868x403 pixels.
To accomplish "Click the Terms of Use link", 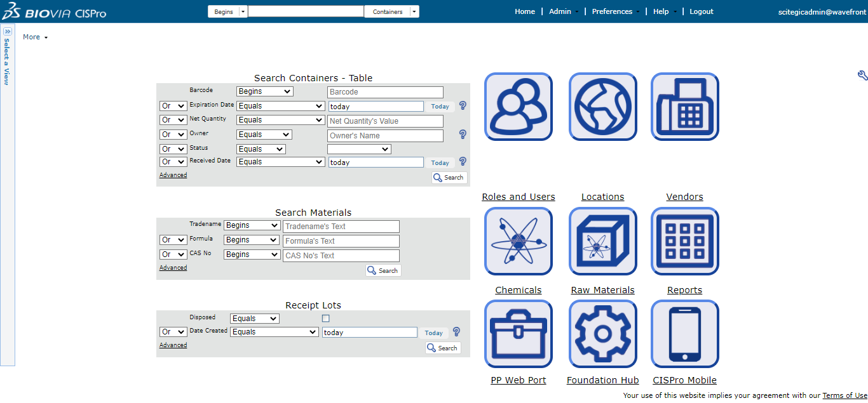I will pos(844,395).
